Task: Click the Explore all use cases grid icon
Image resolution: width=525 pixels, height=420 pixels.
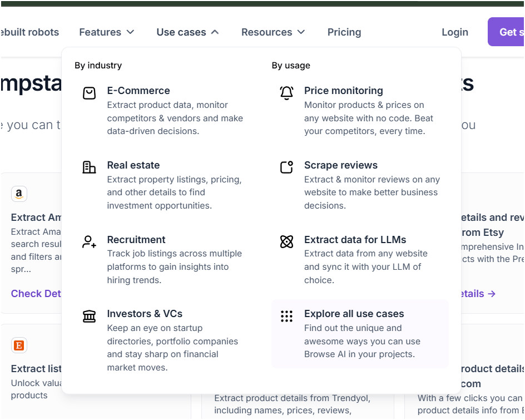Action: click(286, 317)
